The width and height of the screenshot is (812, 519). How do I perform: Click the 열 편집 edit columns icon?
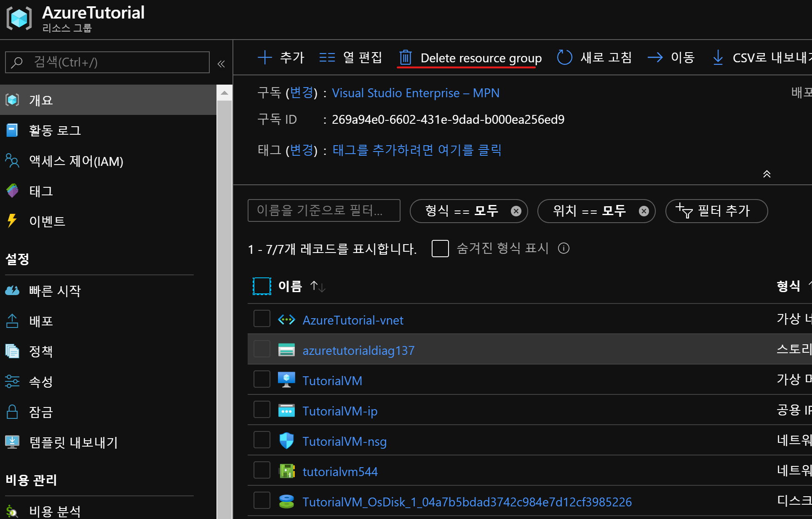[x=327, y=57]
